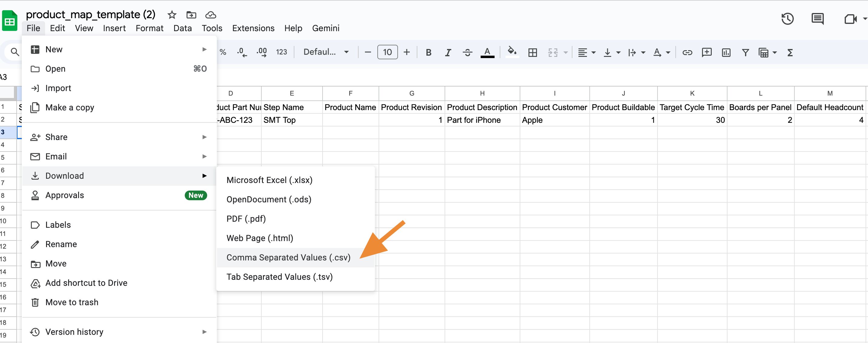The image size is (868, 343).
Task: Toggle strikethrough formatting
Action: [x=467, y=53]
